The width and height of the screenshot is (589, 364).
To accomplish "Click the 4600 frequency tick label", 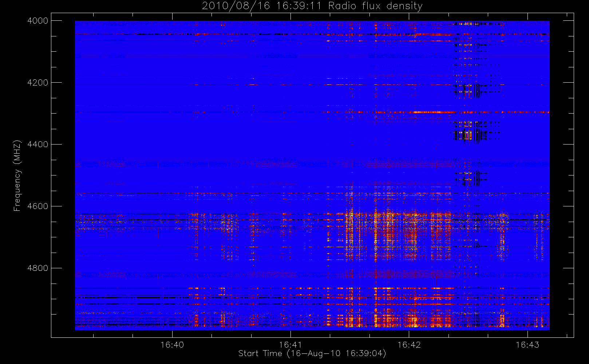I will 38,206.
